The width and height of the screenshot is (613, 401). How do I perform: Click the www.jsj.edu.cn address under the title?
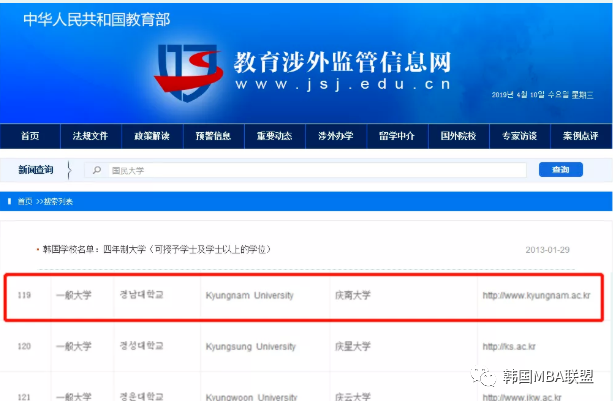pyautogui.click(x=343, y=84)
